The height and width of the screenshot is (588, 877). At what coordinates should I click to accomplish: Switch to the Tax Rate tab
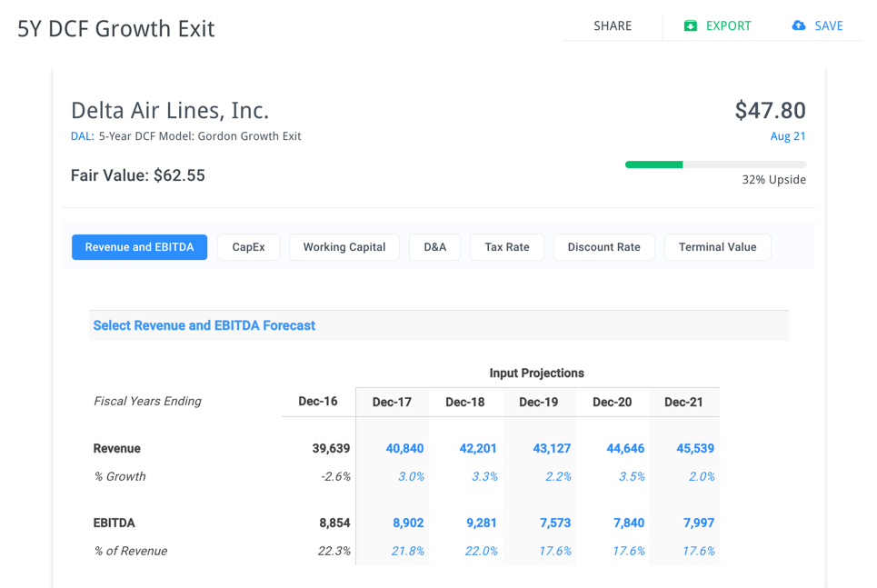(507, 247)
